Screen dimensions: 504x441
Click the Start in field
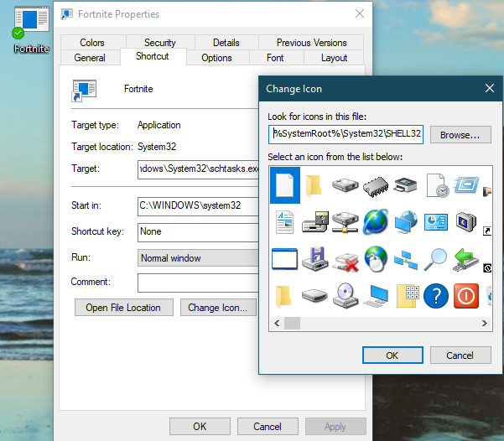tap(198, 206)
